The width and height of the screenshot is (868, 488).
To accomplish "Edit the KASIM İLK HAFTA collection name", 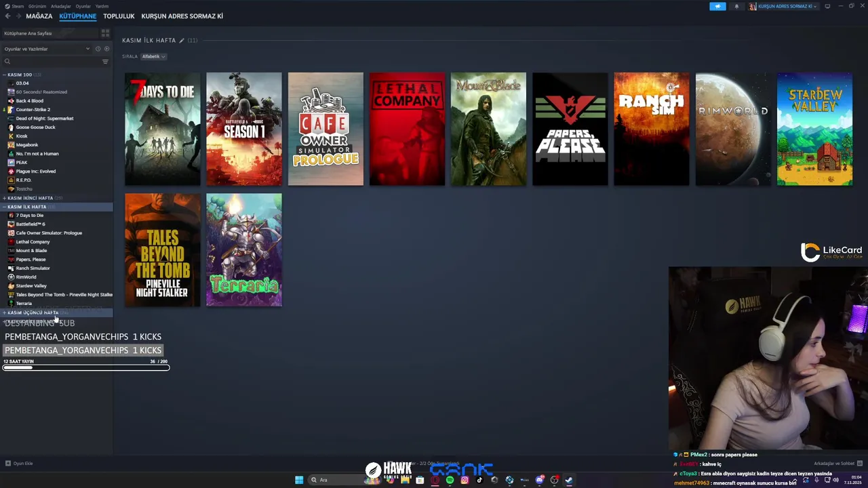I will 182,41.
